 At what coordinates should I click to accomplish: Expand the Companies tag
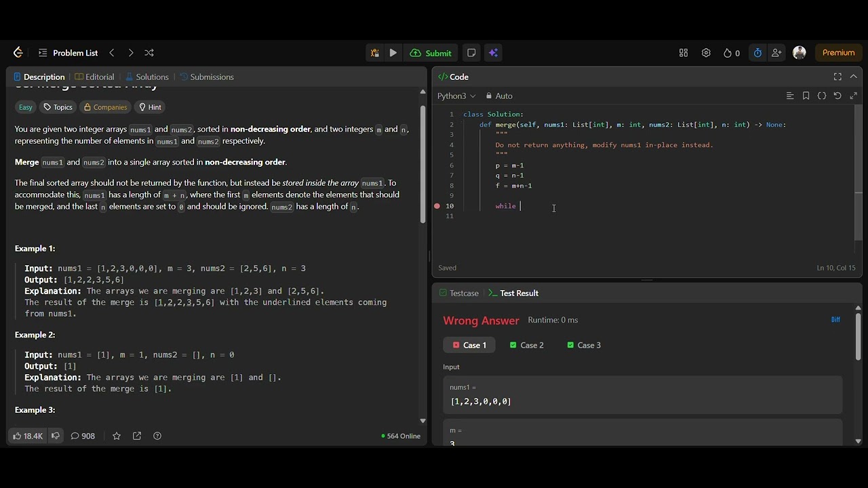[105, 107]
